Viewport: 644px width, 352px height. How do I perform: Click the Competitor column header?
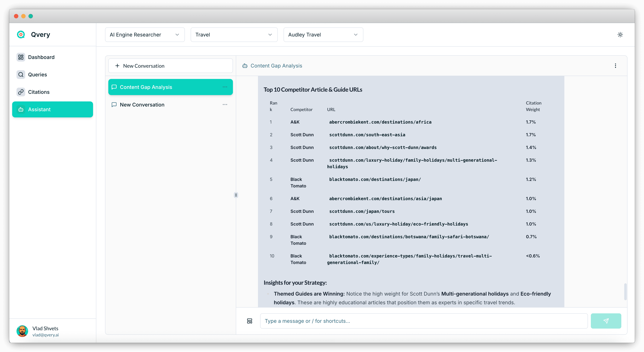point(301,109)
